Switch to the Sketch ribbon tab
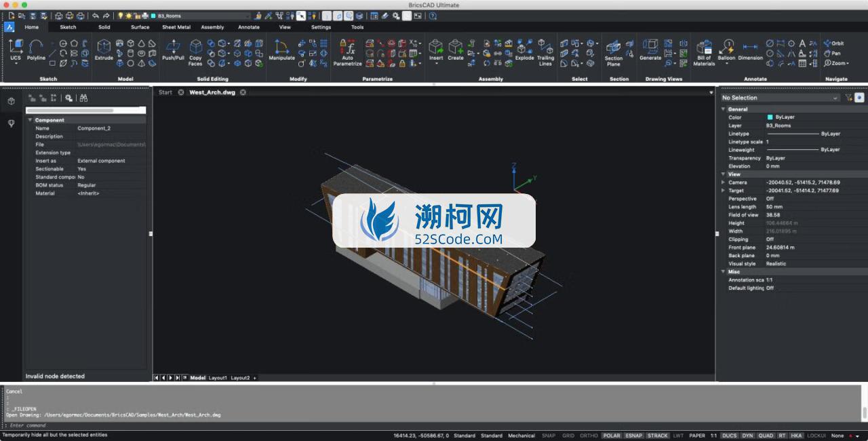Viewport: 868px width, 441px height. coord(68,27)
